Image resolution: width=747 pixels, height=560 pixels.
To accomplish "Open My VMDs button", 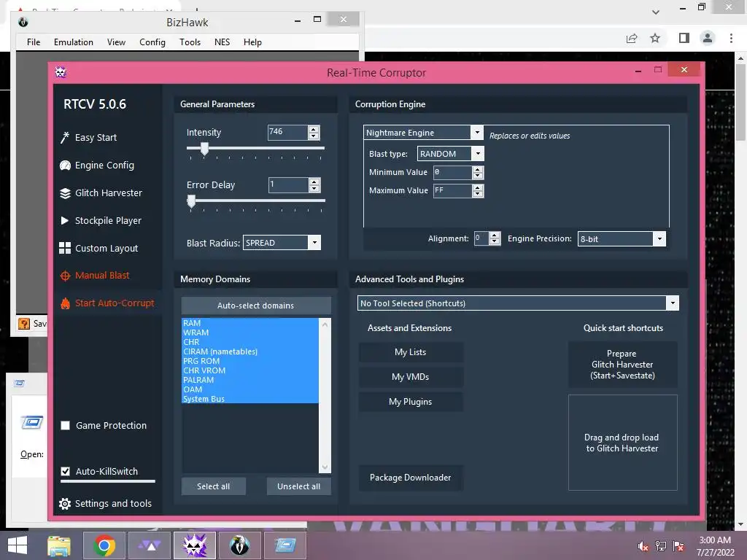I will pos(411,377).
